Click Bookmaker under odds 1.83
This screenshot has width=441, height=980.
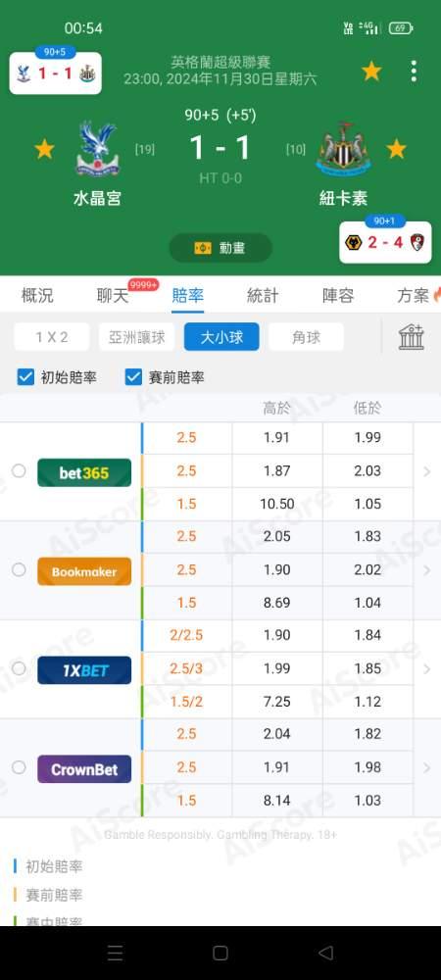[367, 536]
